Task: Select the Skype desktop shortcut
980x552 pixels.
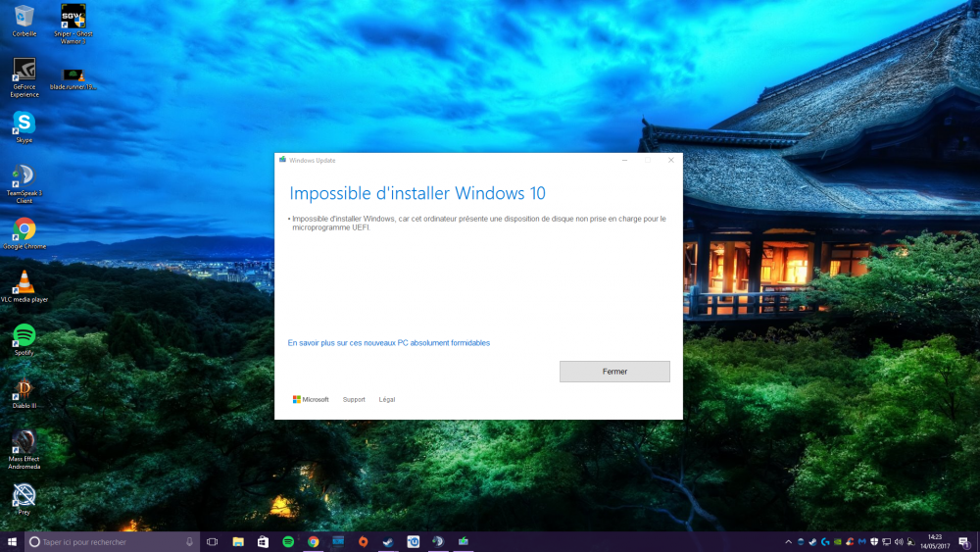Action: pos(24,126)
